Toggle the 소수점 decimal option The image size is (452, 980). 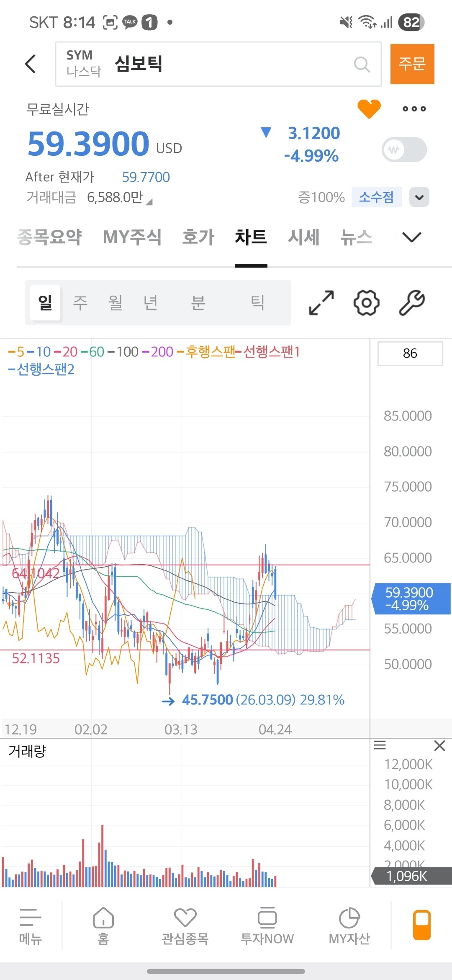point(376,197)
